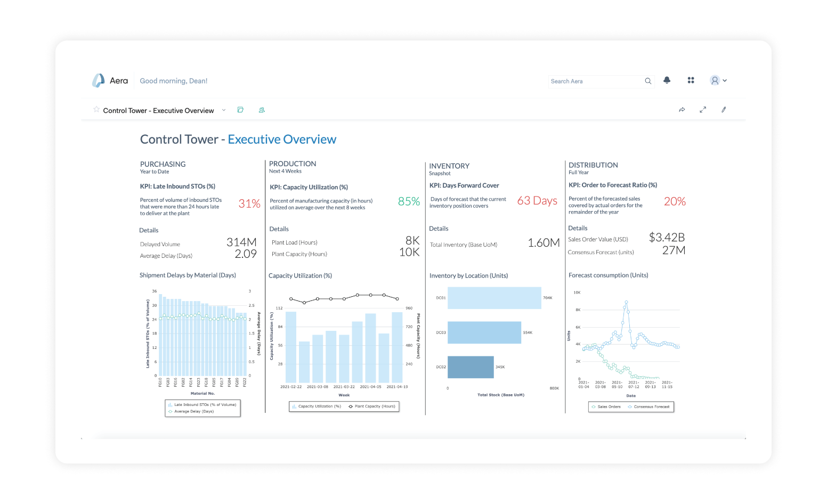
Task: Toggle Sales Orders legend entry
Action: tap(606, 407)
